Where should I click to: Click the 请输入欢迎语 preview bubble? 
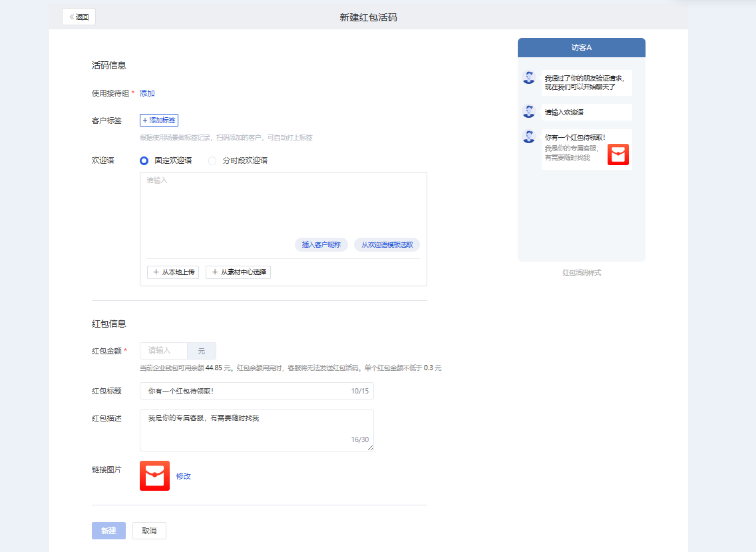click(x=587, y=112)
